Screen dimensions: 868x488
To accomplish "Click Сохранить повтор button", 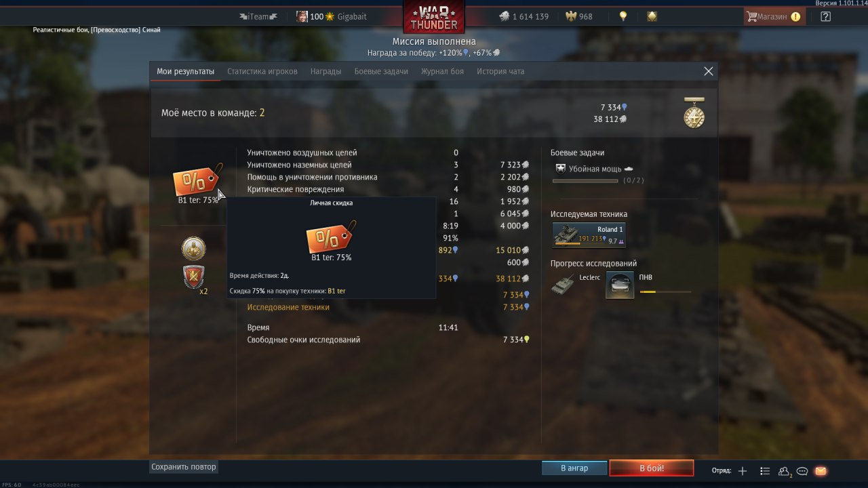I will point(184,466).
